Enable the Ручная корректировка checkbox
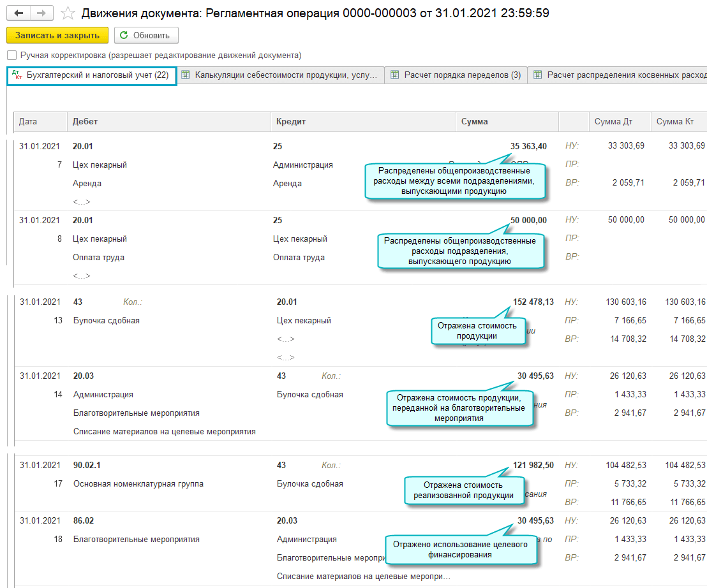Viewport: 707px width, 588px height. [x=12, y=55]
